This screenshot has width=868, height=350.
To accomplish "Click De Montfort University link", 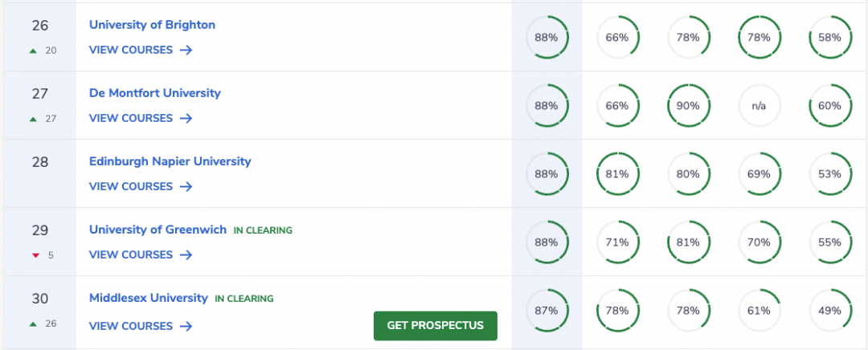I will coord(155,93).
